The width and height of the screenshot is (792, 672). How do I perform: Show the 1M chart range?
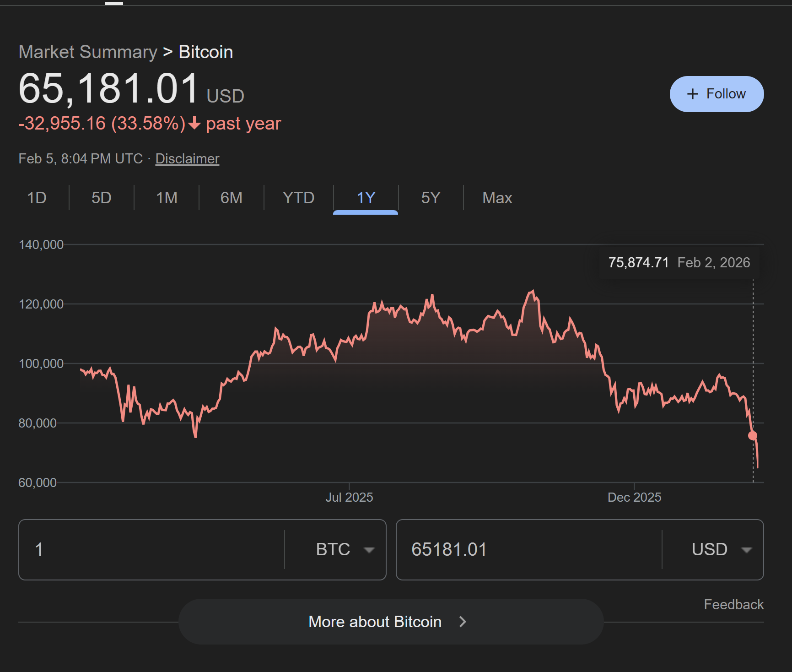tap(167, 198)
